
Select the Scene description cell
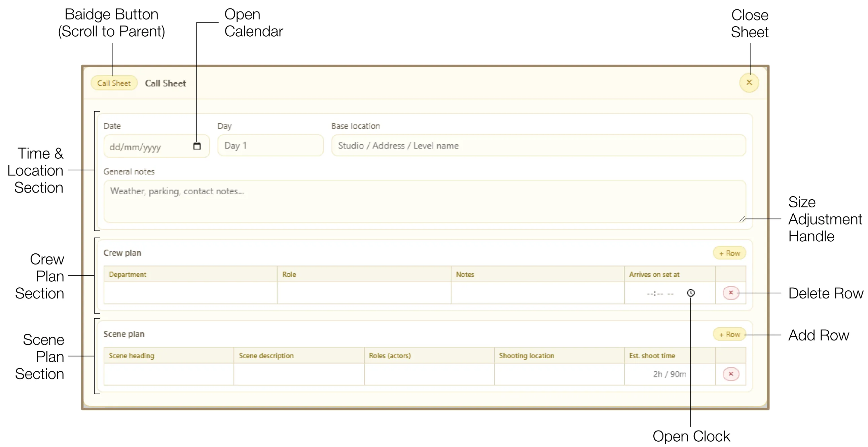299,374
